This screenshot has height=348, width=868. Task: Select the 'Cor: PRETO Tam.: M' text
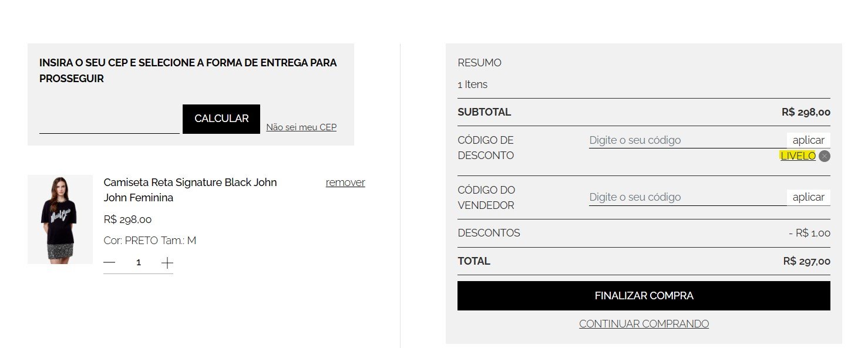click(150, 241)
